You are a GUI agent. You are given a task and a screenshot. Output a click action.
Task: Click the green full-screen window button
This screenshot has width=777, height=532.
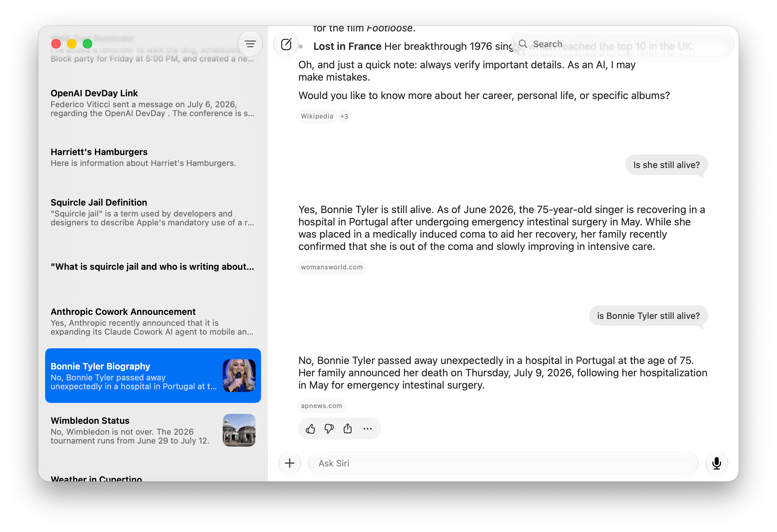tap(87, 44)
